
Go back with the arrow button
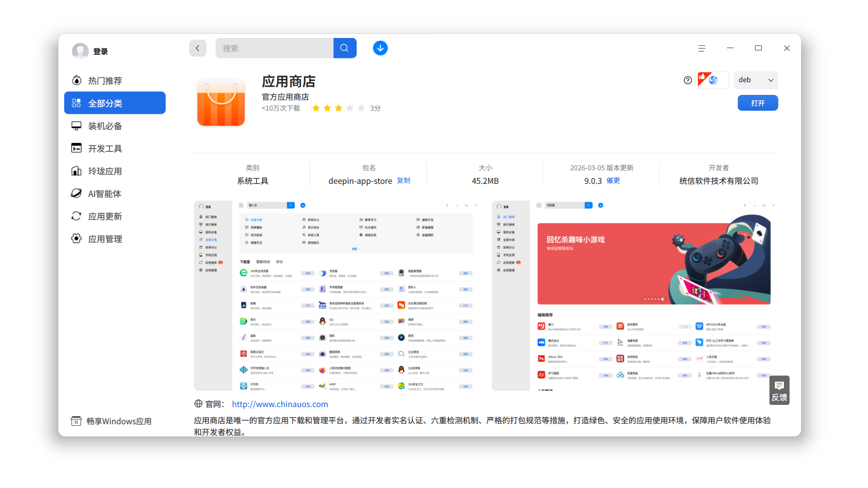point(198,48)
